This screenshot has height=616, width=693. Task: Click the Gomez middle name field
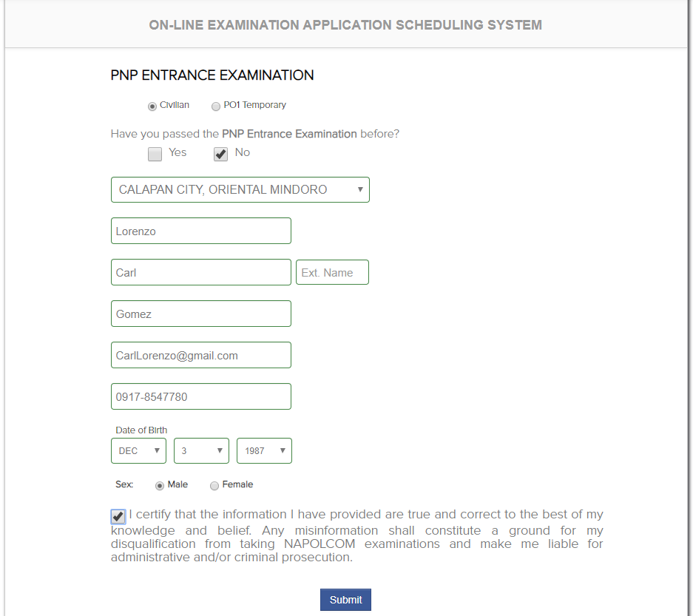pyautogui.click(x=201, y=314)
